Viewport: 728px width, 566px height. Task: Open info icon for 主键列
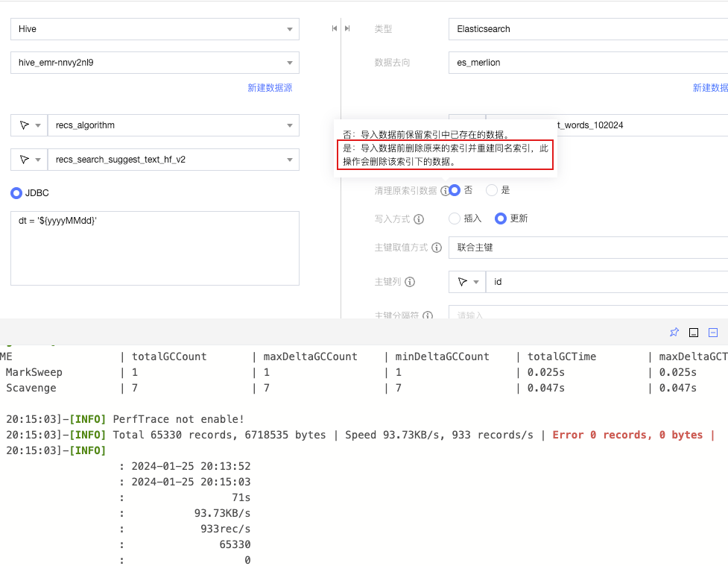(410, 282)
